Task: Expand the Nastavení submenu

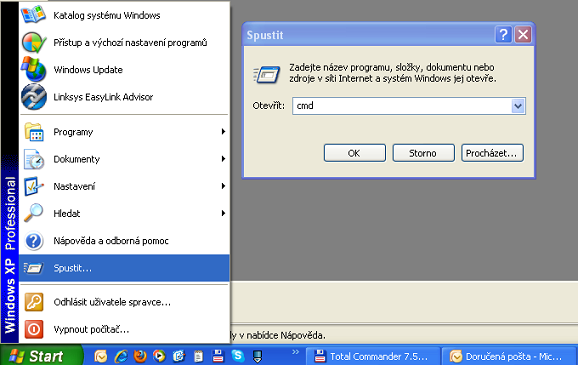Action: click(x=124, y=186)
